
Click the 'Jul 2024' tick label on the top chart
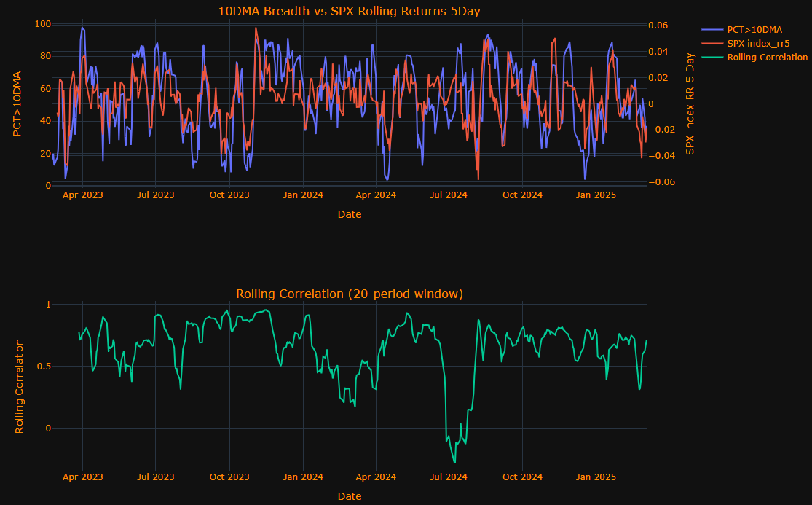449,195
